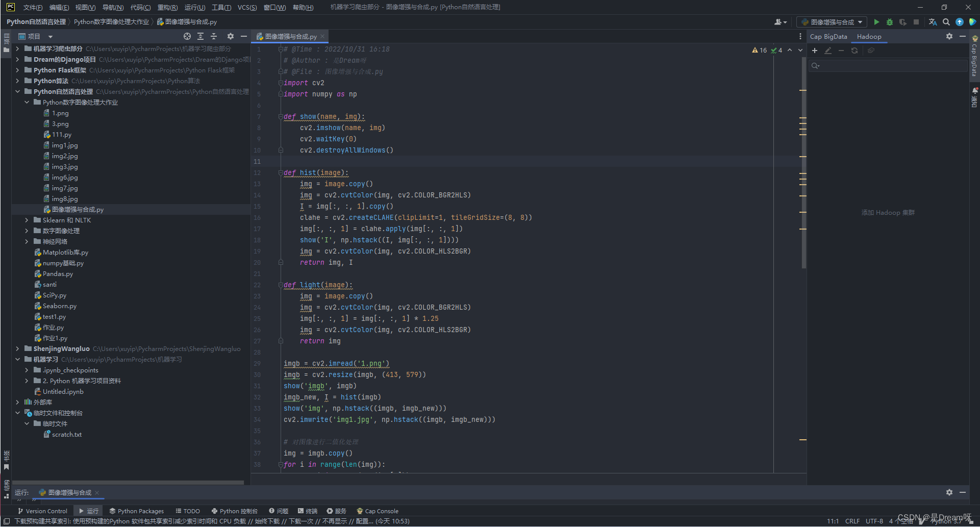The image size is (980, 527).
Task: Open the translation icon in toolbar
Action: click(x=933, y=22)
